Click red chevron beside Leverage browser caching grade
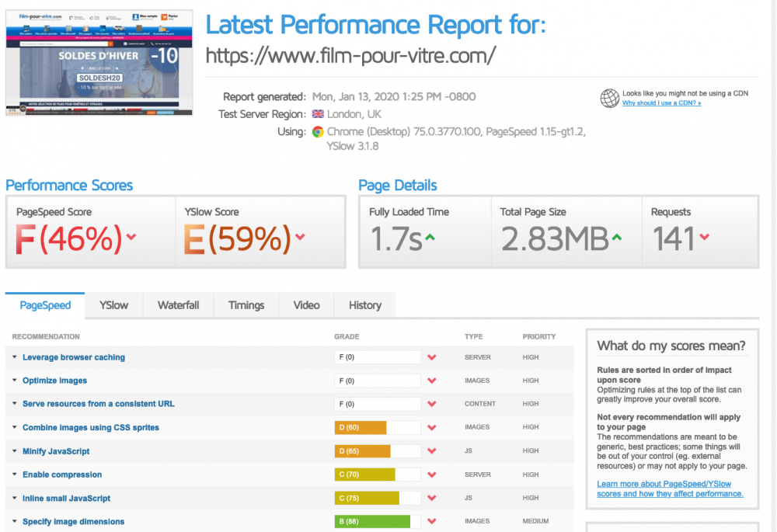This screenshot has height=532, width=777. click(431, 357)
